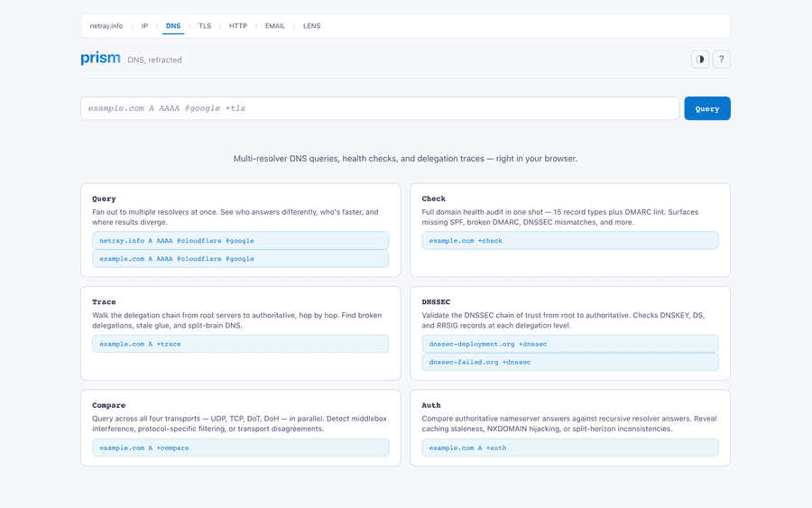This screenshot has width=812, height=508.
Task: Open the LENS tab
Action: click(311, 26)
